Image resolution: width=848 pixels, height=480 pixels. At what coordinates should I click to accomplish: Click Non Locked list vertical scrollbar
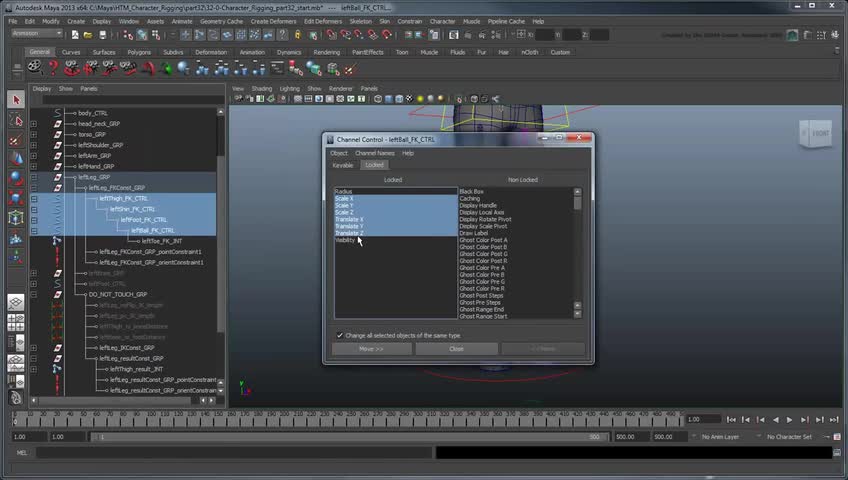[577, 252]
